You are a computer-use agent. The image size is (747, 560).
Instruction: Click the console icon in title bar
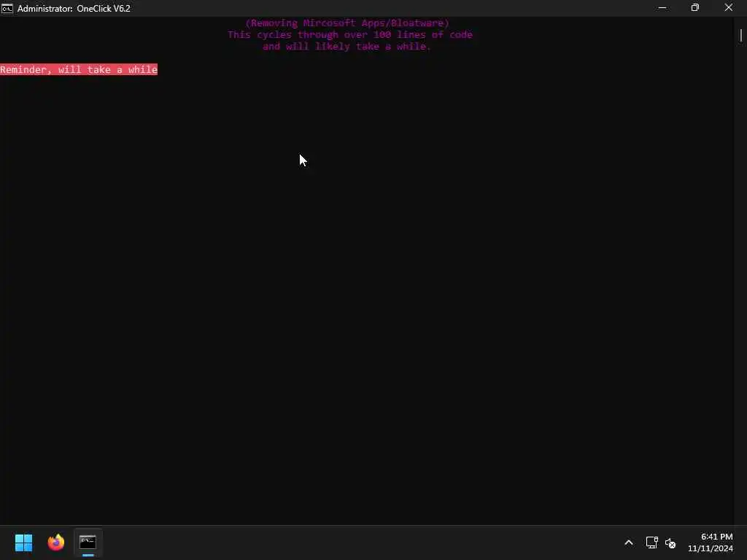[x=7, y=8]
